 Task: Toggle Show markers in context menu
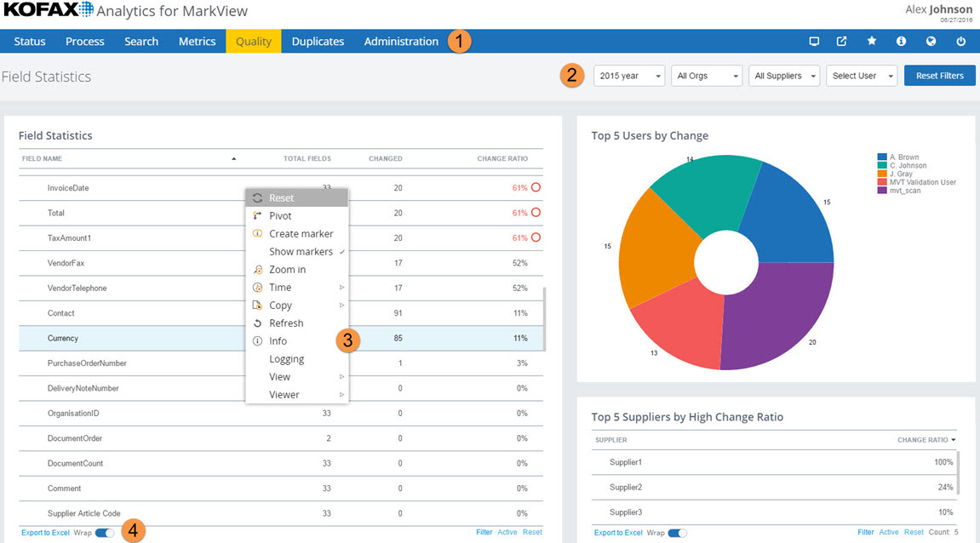coord(301,252)
